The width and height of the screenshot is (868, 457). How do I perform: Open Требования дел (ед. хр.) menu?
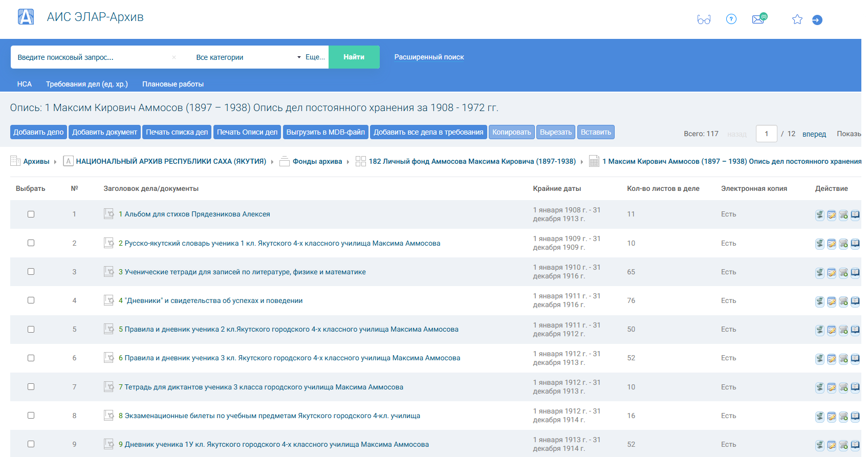pyautogui.click(x=86, y=84)
